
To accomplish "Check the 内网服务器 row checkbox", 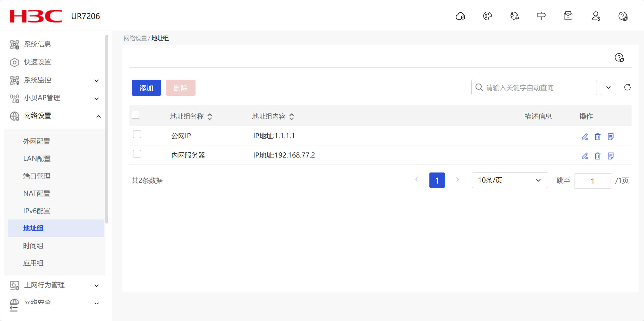I will pos(137,154).
